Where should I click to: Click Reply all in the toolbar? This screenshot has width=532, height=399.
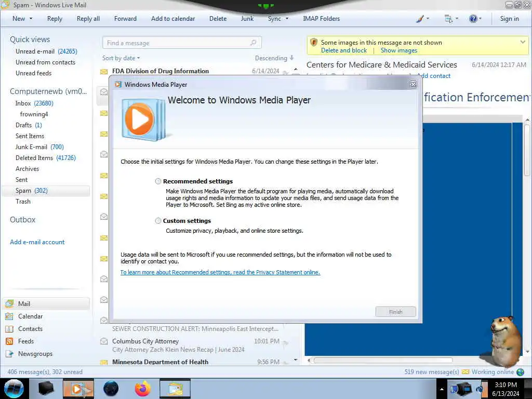[88, 19]
